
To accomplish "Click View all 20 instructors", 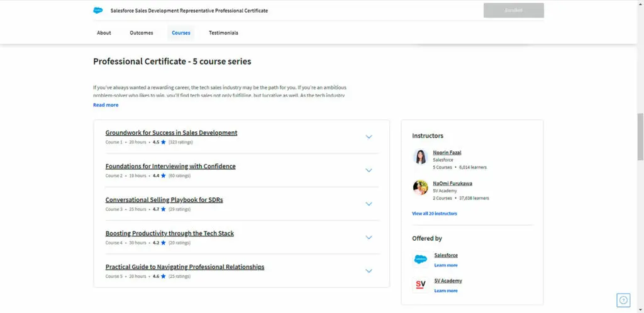I will point(435,214).
